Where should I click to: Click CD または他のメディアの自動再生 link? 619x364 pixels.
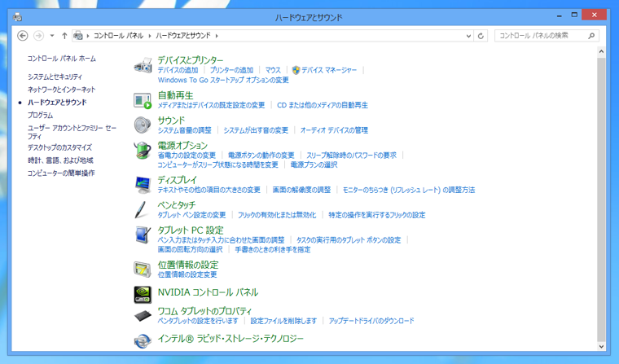[x=323, y=105]
